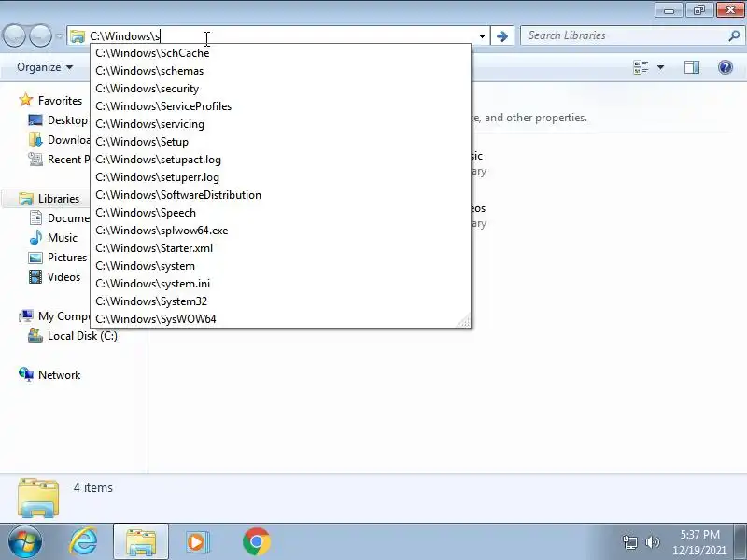The width and height of the screenshot is (747, 560).
Task: Open Recent Places under Favorites
Action: click(68, 160)
